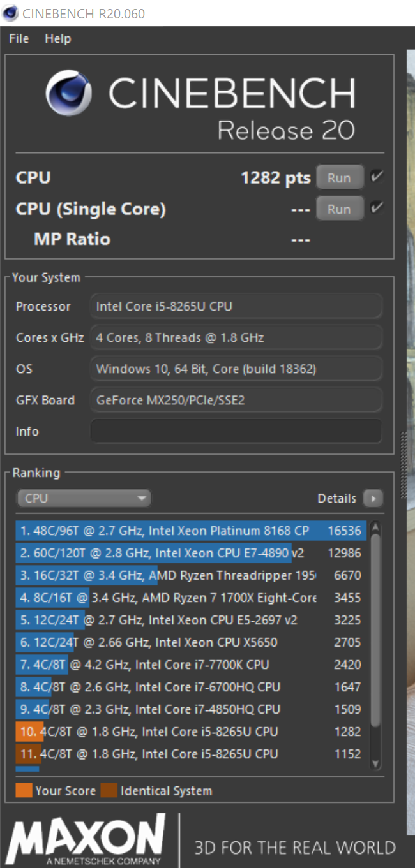Click the ranking list vertical scrollbar thumb

pyautogui.click(x=375, y=629)
